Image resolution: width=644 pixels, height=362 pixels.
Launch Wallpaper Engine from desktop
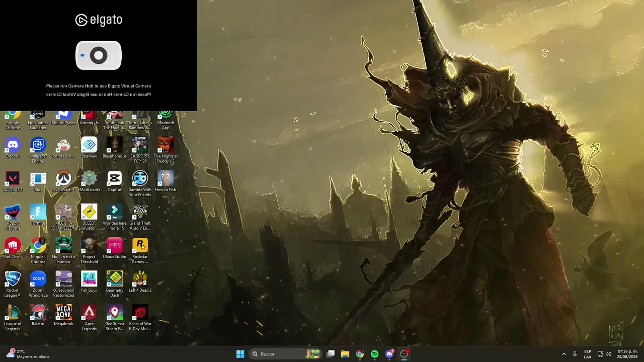[38, 150]
